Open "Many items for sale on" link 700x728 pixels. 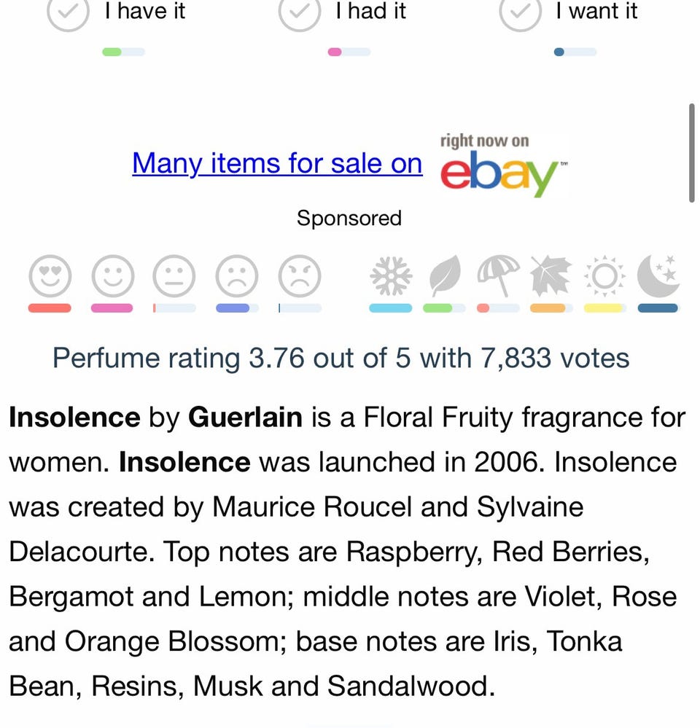[277, 163]
